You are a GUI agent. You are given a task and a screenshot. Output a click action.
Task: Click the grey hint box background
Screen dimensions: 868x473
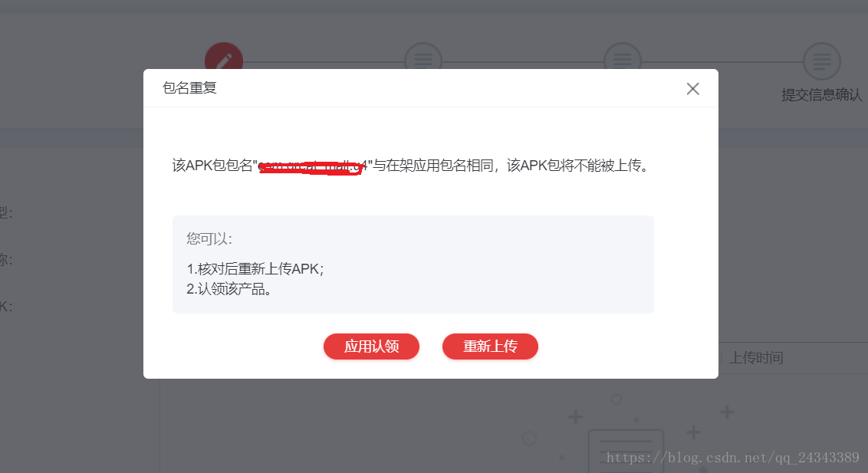[x=413, y=264]
